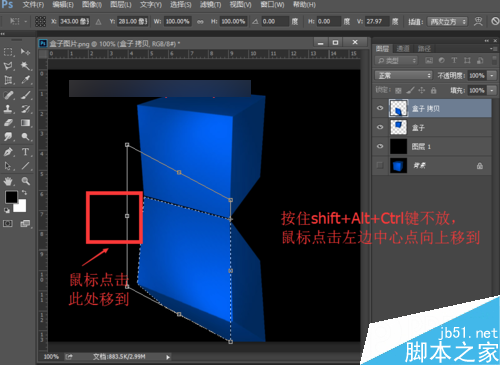Lock all layer attributes
Viewport: 500px width, 365px height.
pos(433,90)
